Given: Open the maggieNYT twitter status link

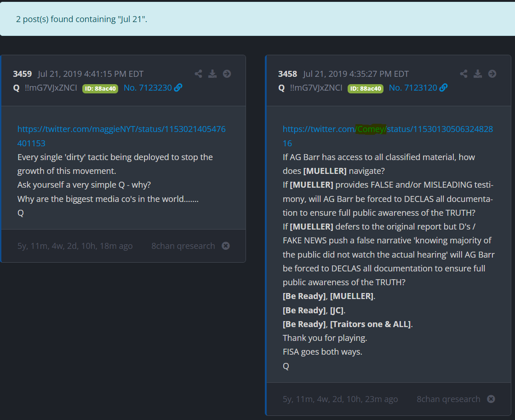Looking at the screenshot, I should (x=121, y=136).
